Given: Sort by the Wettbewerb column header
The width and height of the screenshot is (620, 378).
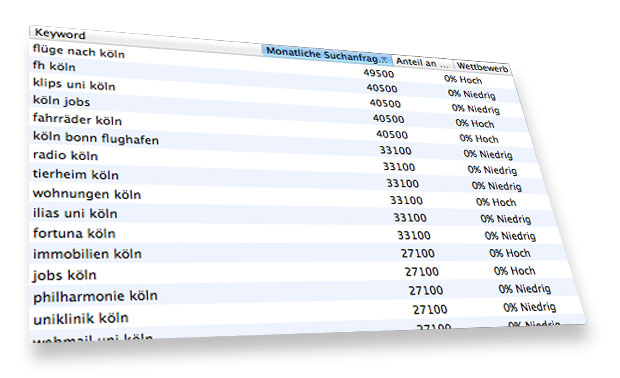Looking at the screenshot, I should (482, 68).
